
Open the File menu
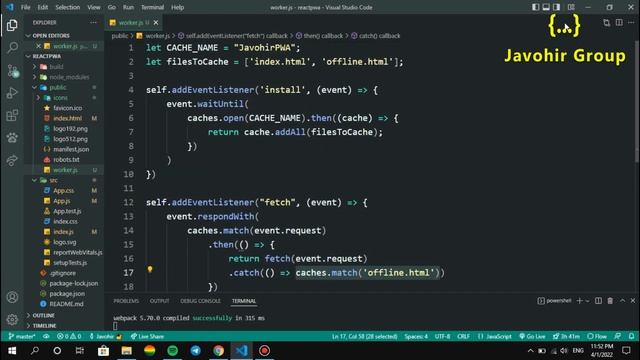(x=26, y=7)
